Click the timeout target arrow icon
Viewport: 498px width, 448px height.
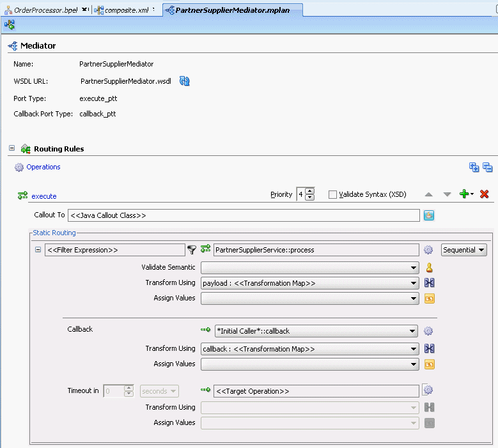pos(206,390)
